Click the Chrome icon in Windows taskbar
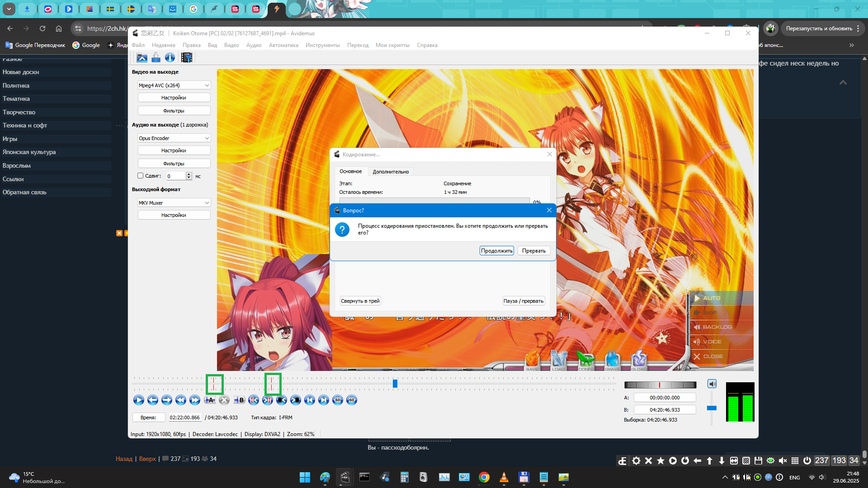This screenshot has width=868, height=488. click(484, 477)
